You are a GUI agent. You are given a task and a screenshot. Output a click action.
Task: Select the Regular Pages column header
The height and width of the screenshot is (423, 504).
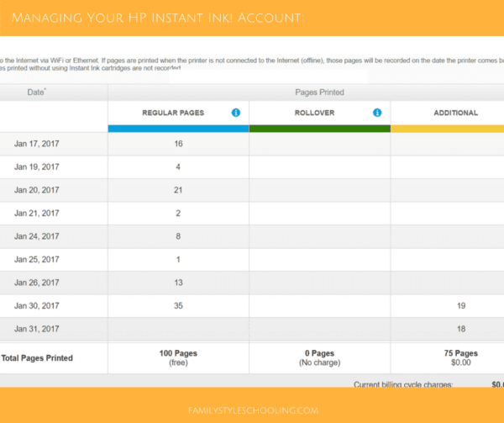pos(173,113)
